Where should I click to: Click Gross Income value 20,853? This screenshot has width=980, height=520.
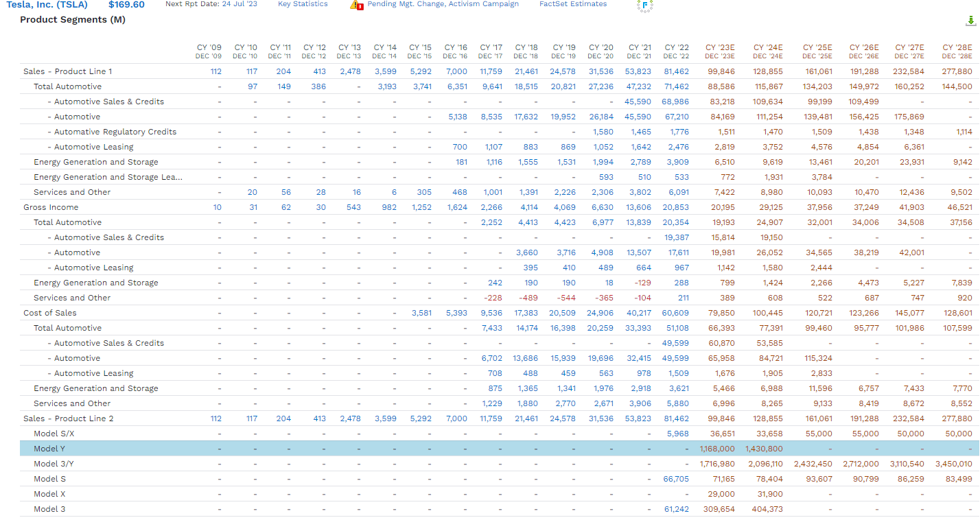676,207
